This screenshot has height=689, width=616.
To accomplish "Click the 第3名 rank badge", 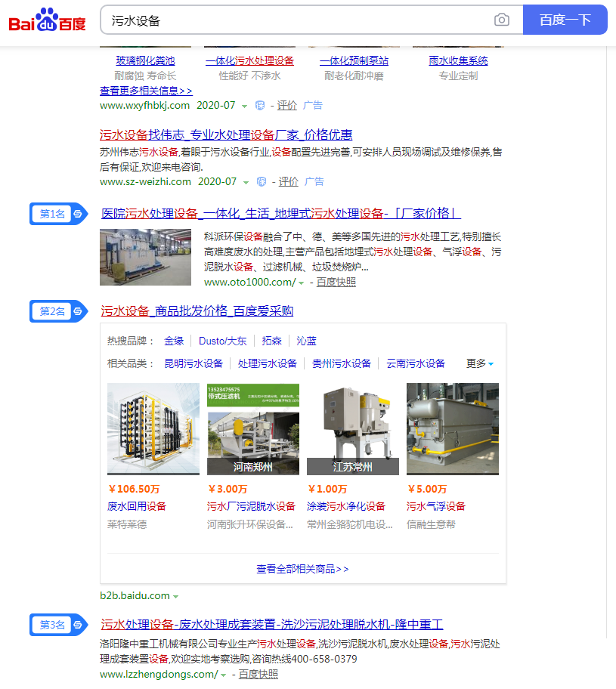I will tap(58, 625).
